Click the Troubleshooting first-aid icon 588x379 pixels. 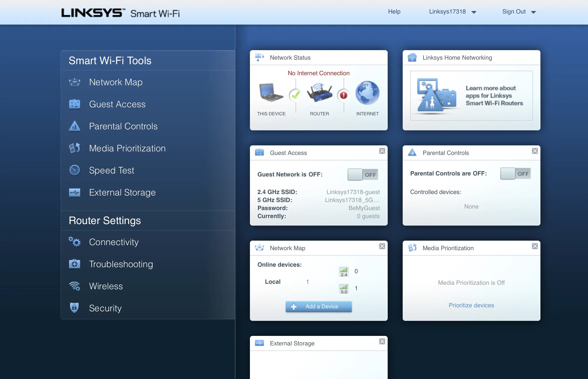[x=74, y=264]
